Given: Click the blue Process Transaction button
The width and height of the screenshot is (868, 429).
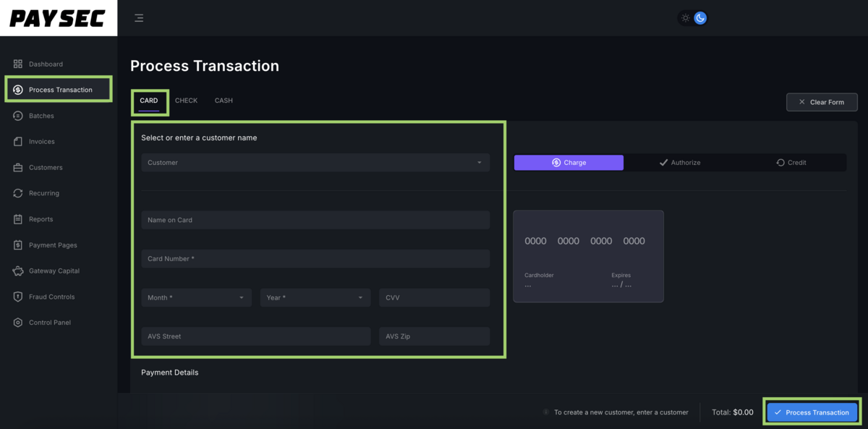Looking at the screenshot, I should (812, 412).
